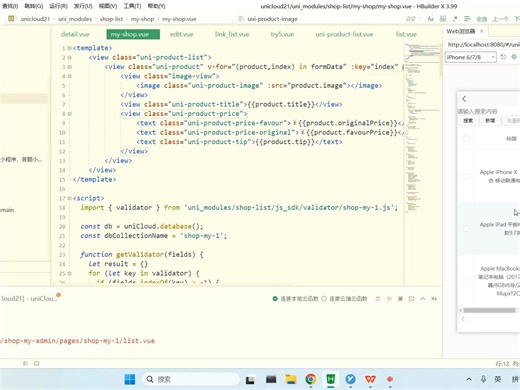Show hidden tray icons chevron
This screenshot has width=520, height=390.
(x=469, y=379)
